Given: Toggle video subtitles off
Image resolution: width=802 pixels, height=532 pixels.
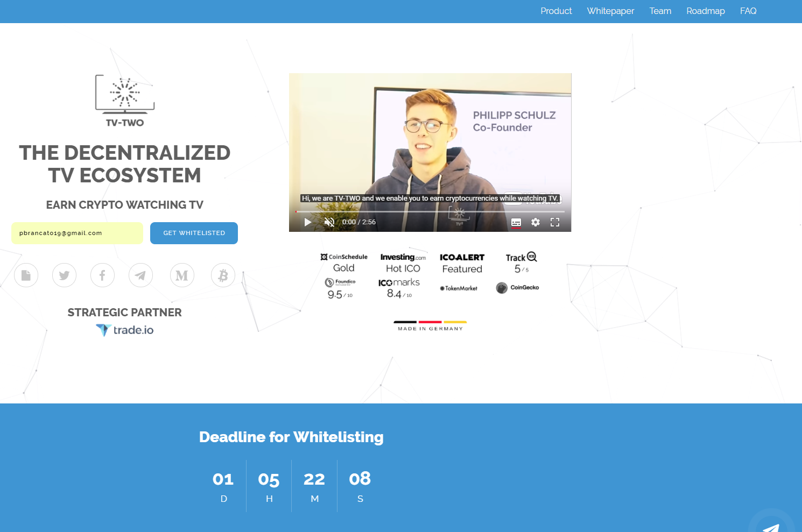Looking at the screenshot, I should 516,222.
